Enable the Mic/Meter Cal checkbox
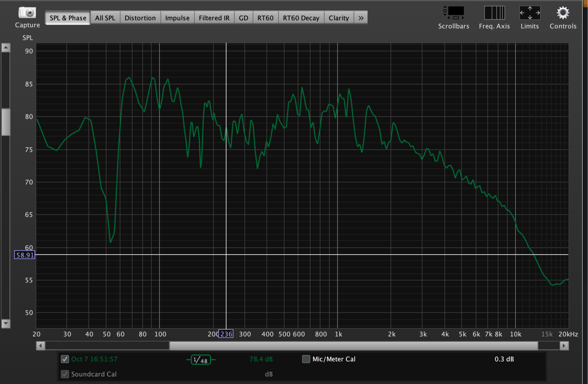 (x=306, y=359)
